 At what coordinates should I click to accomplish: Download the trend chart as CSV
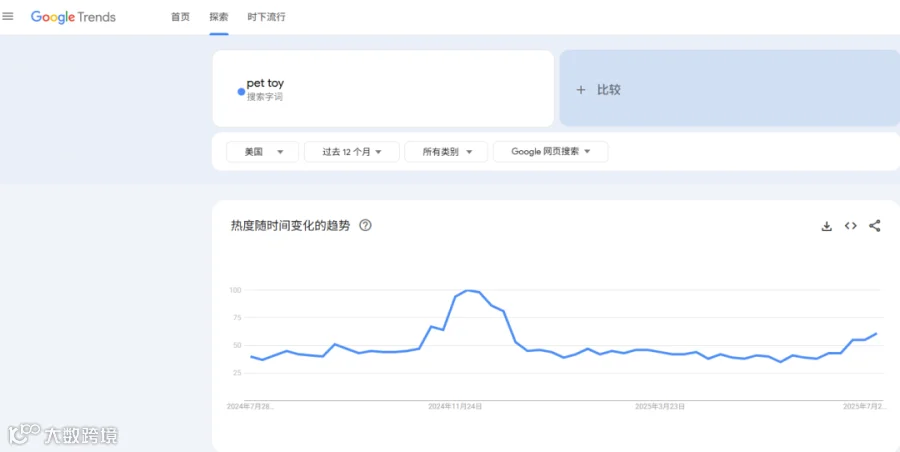(x=827, y=226)
